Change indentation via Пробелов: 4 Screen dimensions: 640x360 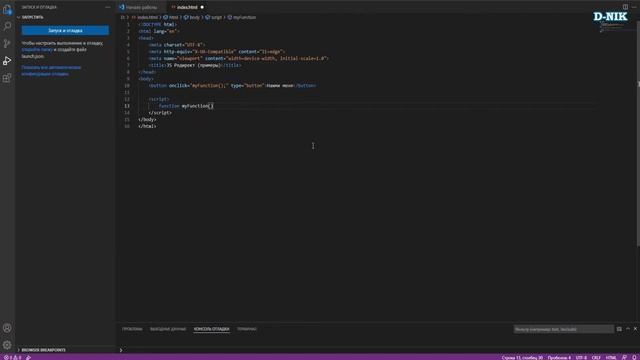point(559,358)
